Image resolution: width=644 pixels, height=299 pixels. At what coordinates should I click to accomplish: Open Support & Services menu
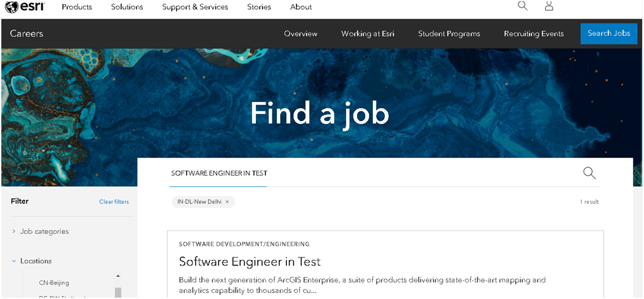coord(195,7)
